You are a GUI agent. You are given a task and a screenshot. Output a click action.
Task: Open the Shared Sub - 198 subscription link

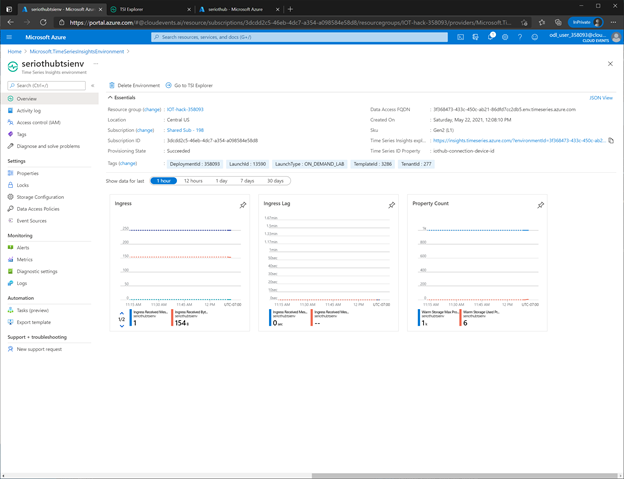click(x=185, y=130)
